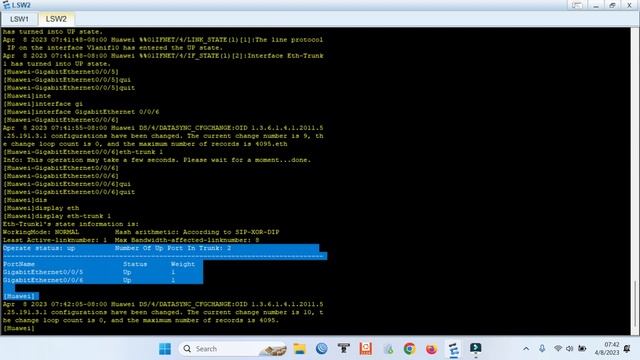This screenshot has width=640, height=360.
Task: Click the 'Eth-Trunk1's state information is:' line
Action: pos(71,224)
